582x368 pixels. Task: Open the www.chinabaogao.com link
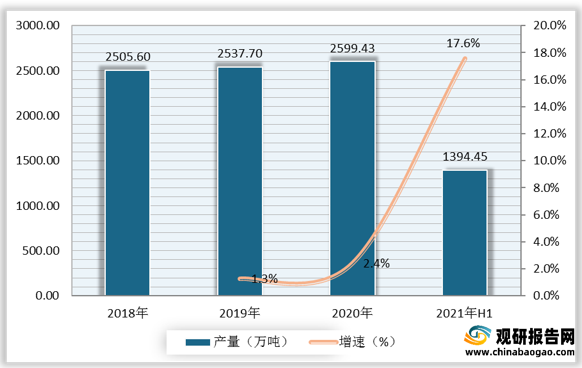pos(520,352)
